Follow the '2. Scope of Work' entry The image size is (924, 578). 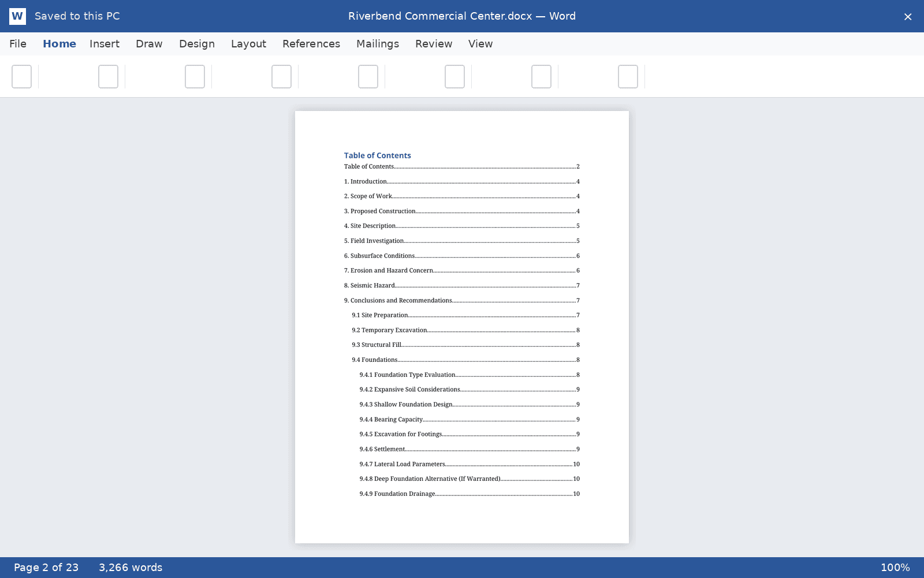coord(462,197)
